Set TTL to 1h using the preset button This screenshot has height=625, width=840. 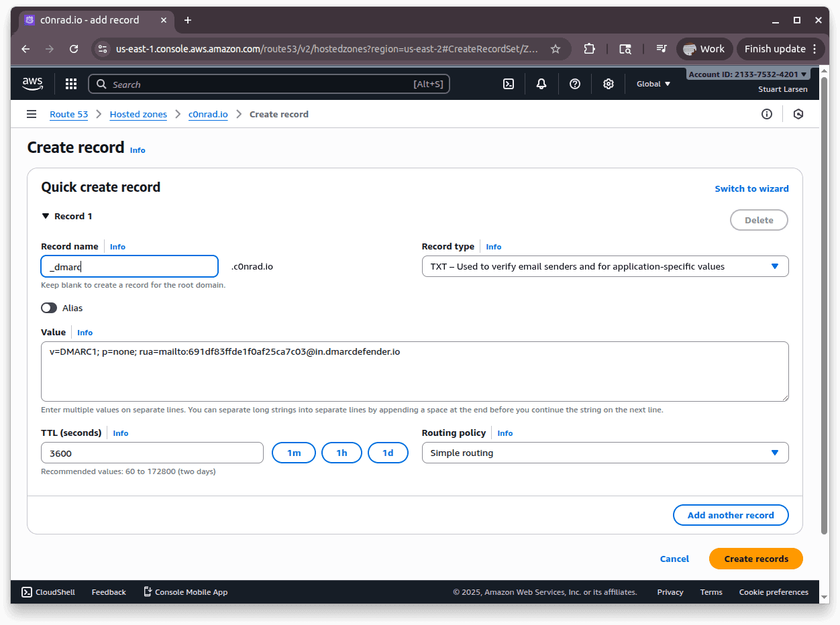(x=342, y=452)
